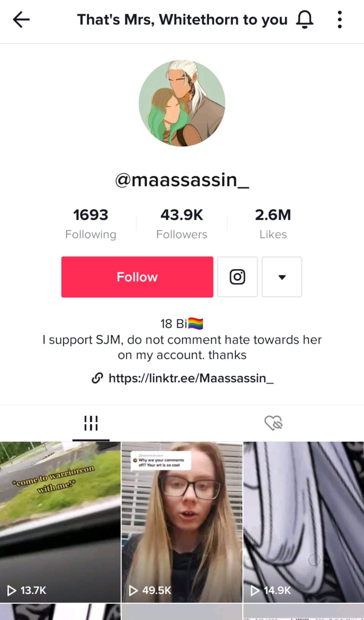Image resolution: width=364 pixels, height=620 pixels.
Task: View the profile avatar picture
Action: 182,103
